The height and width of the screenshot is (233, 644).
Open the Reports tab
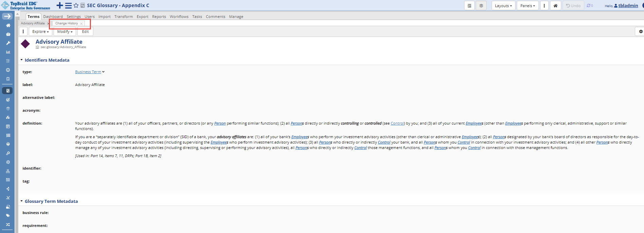click(159, 17)
